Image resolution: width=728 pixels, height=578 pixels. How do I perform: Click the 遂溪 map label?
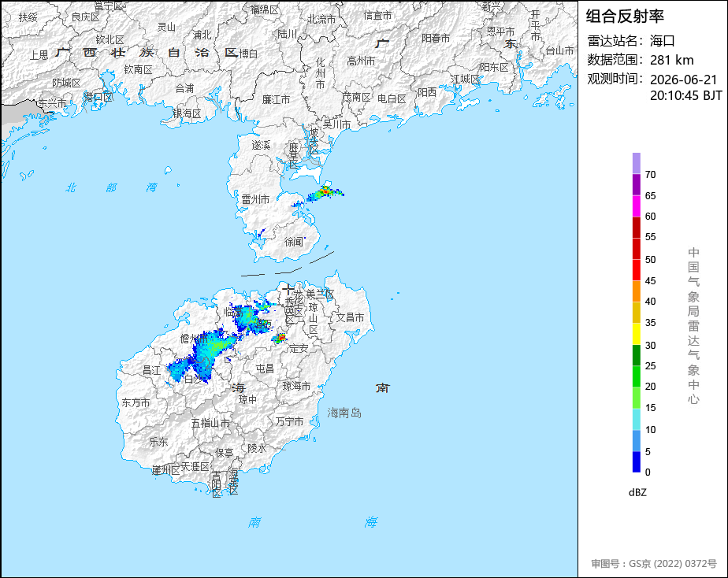[x=261, y=145]
